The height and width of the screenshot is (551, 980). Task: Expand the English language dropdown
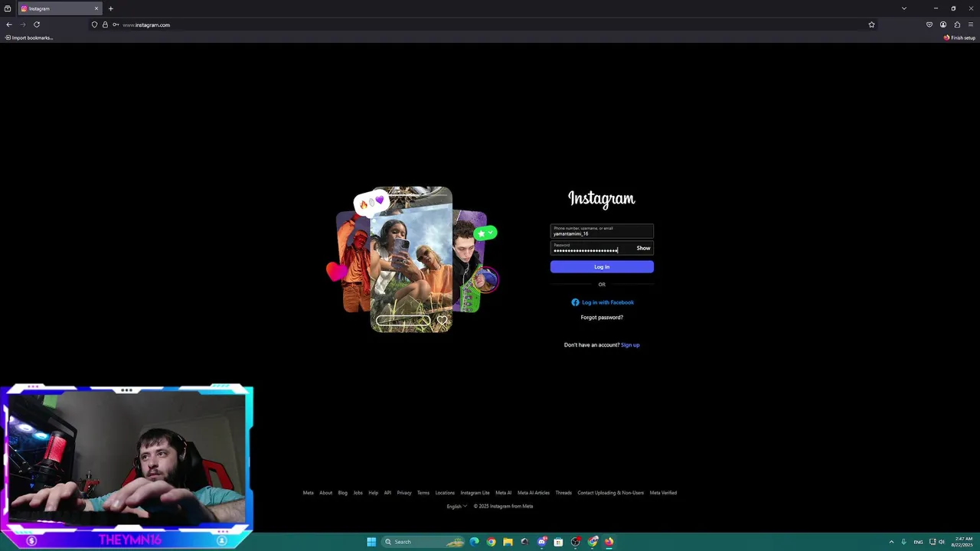456,506
